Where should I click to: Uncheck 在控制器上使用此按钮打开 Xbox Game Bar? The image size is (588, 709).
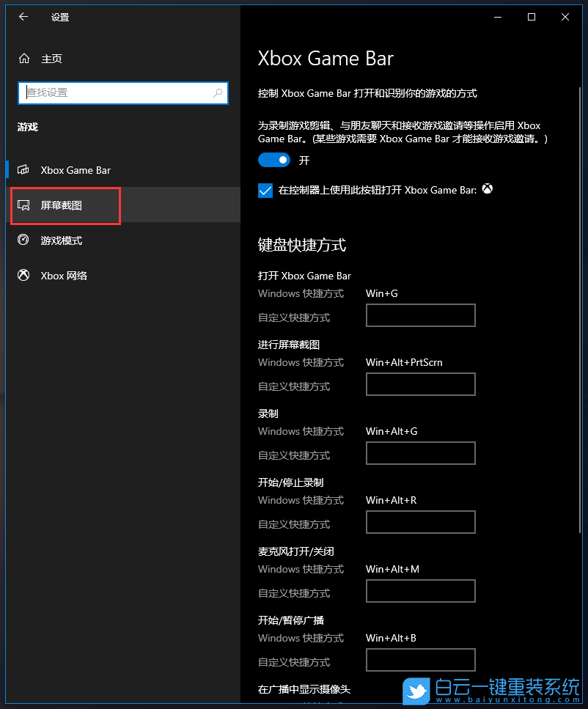click(265, 190)
